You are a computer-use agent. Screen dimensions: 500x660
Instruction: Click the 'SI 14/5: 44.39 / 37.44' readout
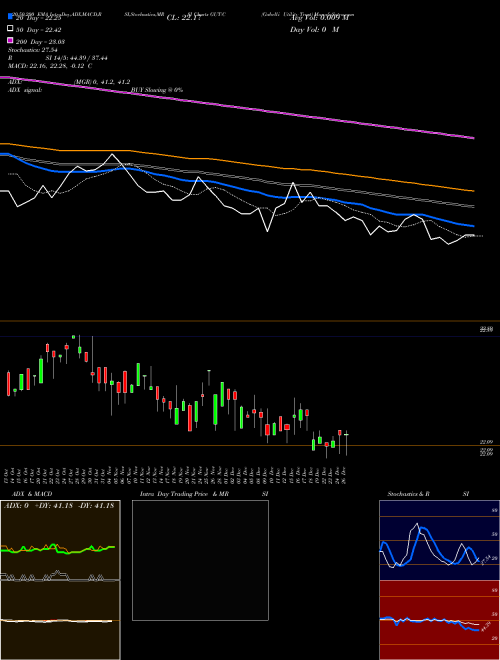(x=77, y=58)
